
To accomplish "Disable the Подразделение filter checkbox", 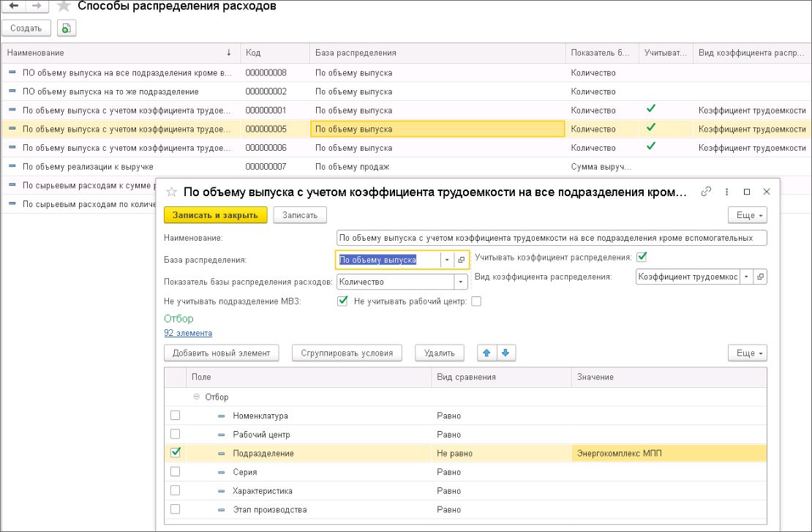I will click(176, 453).
